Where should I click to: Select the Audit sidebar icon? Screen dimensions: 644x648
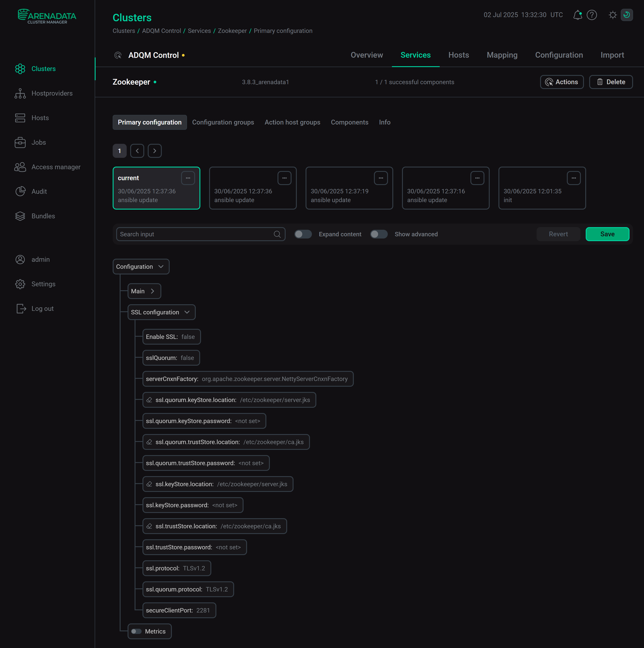(20, 191)
